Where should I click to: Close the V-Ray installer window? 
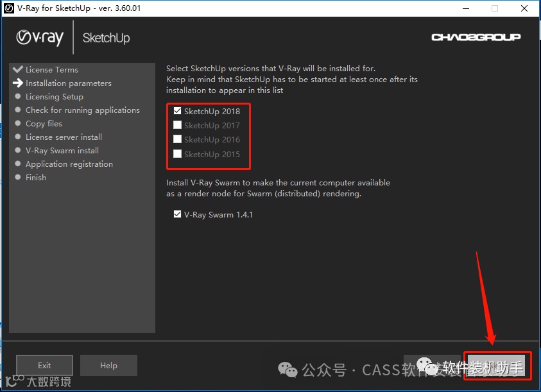(x=524, y=8)
